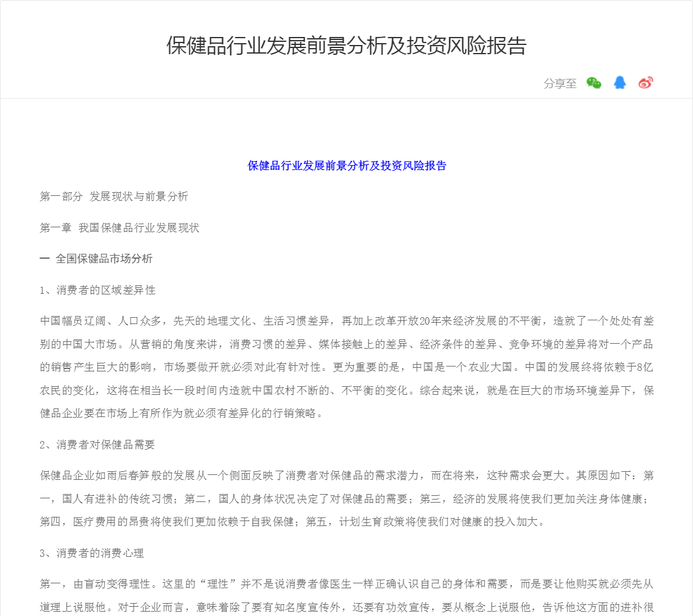The height and width of the screenshot is (616, 693).
Task: Click subheading 1、消费者的区域差异性
Action: click(x=98, y=290)
